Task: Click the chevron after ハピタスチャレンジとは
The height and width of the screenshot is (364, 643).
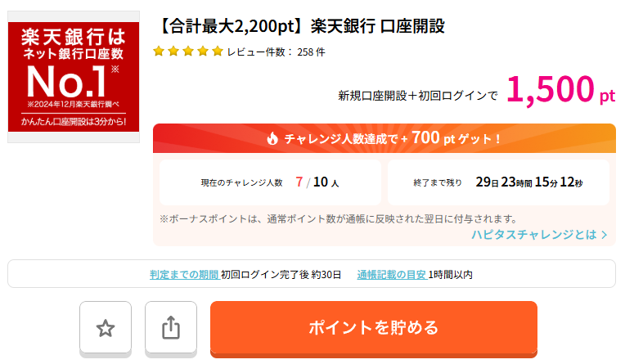Action: pos(604,235)
